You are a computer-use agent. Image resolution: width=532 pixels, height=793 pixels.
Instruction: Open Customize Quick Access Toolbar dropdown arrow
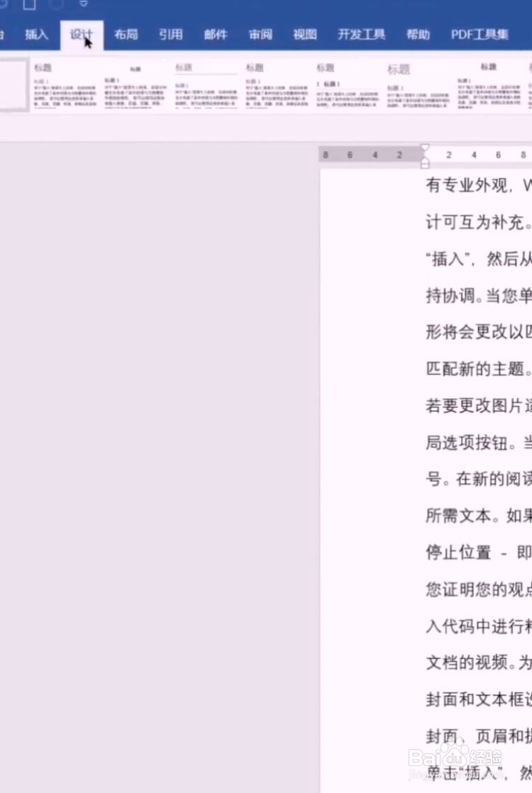pyautogui.click(x=84, y=4)
